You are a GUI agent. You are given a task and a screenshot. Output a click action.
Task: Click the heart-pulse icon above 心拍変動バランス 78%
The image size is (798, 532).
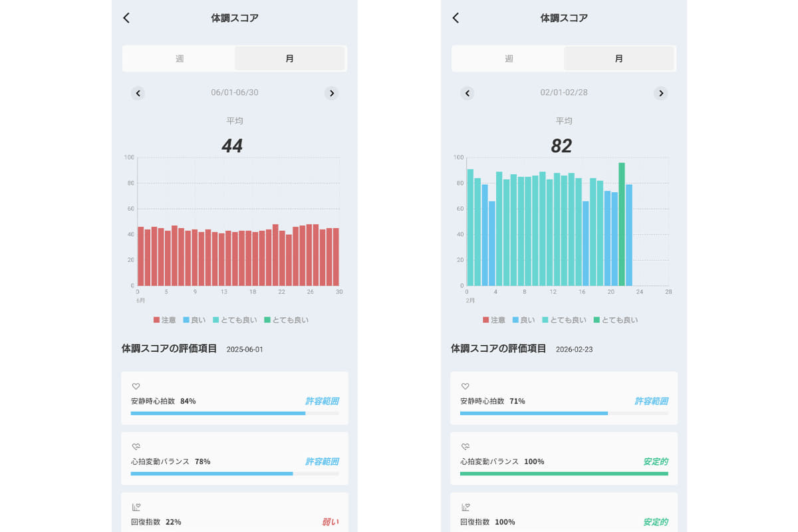136,446
